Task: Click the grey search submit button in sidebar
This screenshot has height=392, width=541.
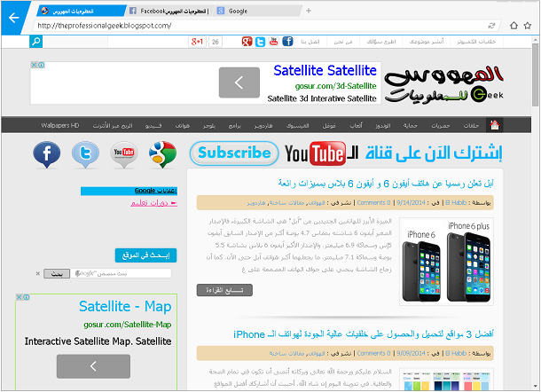Action: (x=57, y=274)
